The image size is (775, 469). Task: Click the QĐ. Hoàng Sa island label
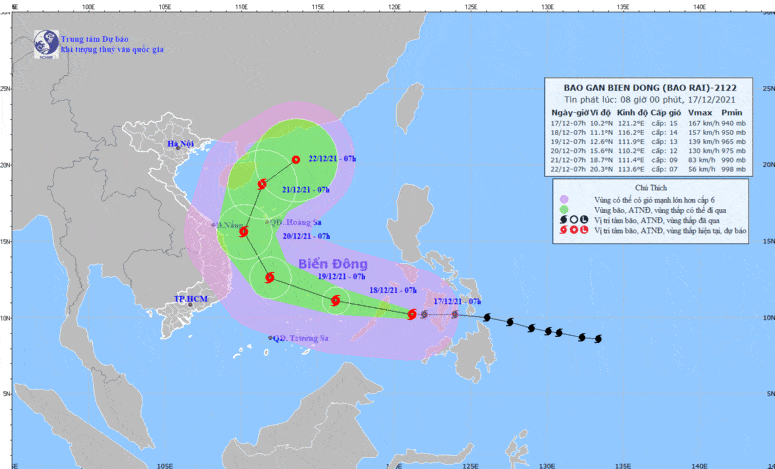coord(281,222)
